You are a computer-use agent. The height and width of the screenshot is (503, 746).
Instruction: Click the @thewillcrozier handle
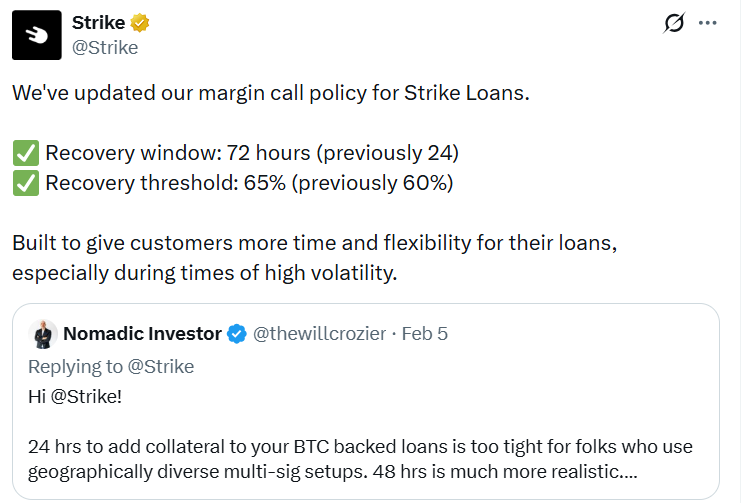321,334
